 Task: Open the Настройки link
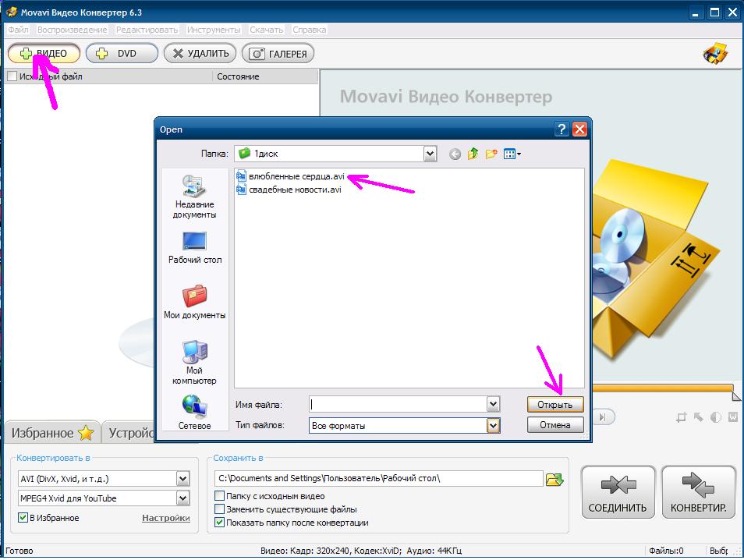click(x=165, y=518)
